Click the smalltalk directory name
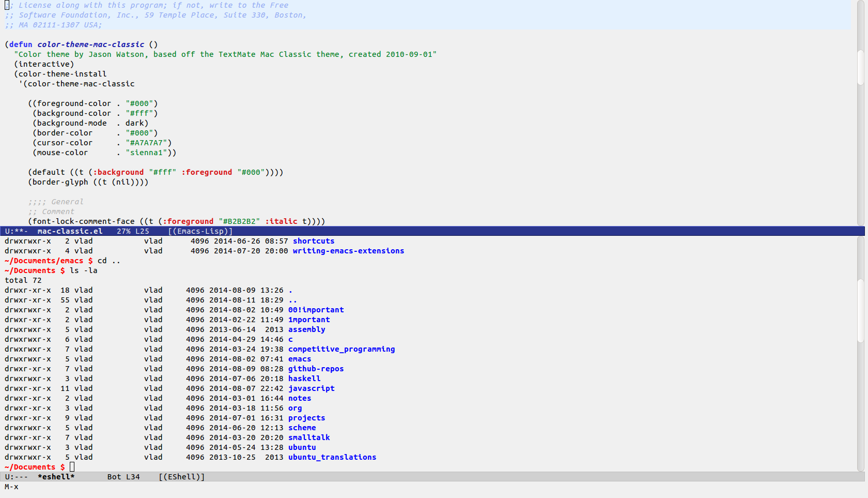Screen dimensions: 868x498 click(308, 437)
